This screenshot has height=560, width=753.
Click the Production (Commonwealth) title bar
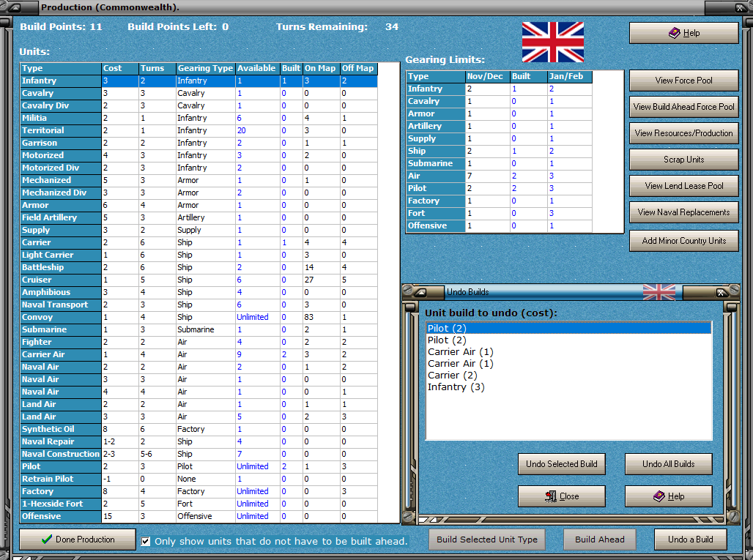(x=370, y=7)
